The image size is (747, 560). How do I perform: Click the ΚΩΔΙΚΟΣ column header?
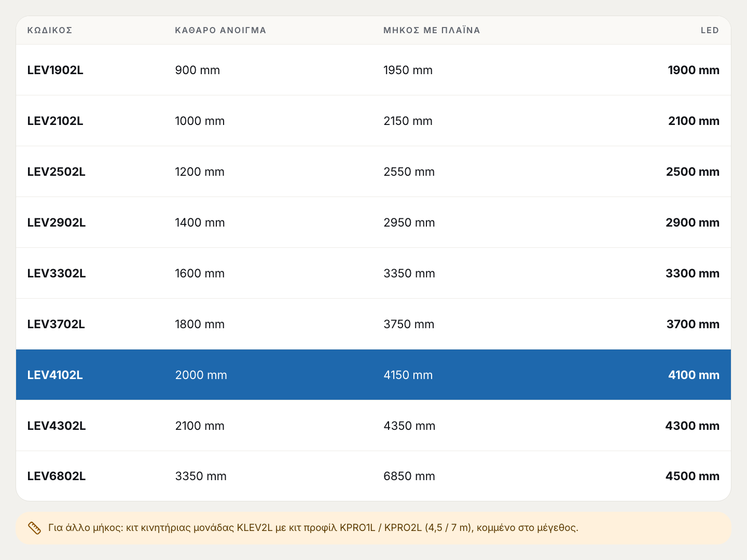coord(50,30)
